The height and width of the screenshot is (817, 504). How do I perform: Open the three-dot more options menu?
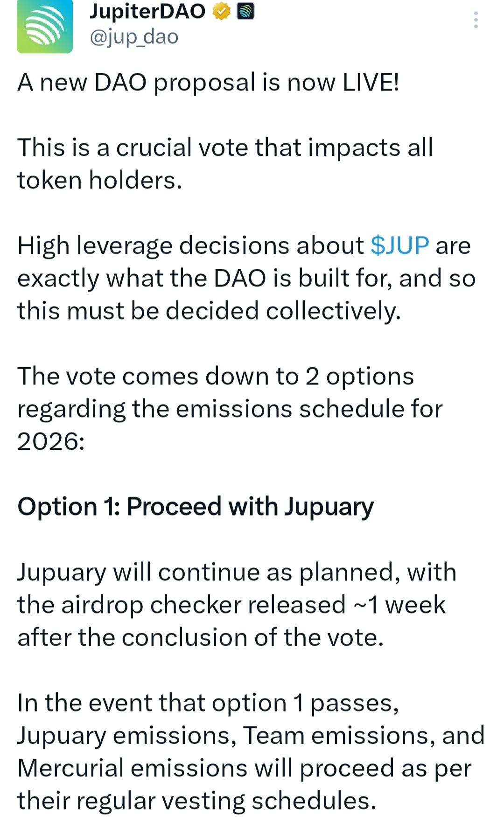point(476,20)
